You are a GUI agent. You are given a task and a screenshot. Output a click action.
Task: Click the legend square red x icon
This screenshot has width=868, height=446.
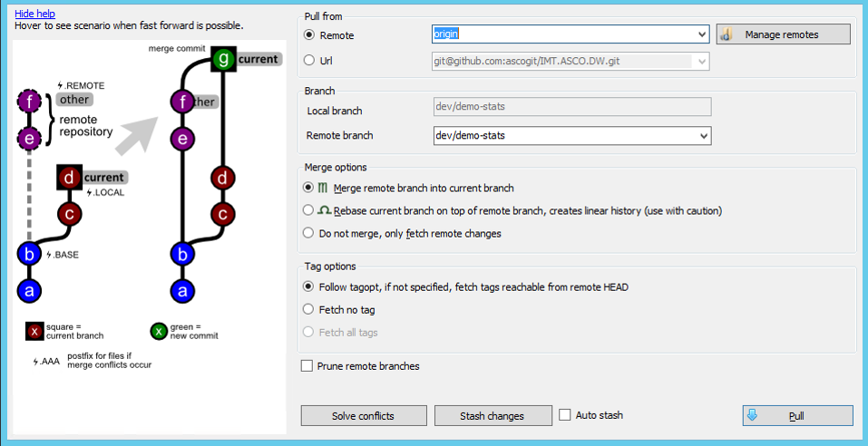coord(34,332)
